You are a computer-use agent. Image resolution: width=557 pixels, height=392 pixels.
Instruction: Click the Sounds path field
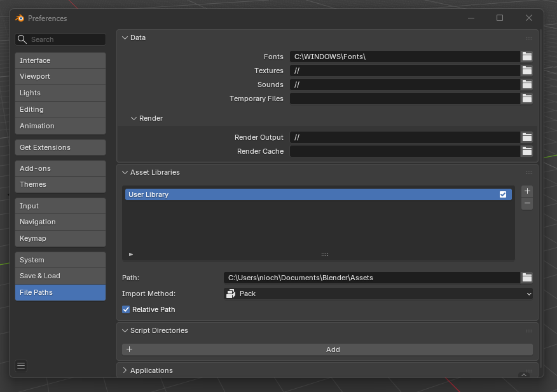pyautogui.click(x=405, y=84)
